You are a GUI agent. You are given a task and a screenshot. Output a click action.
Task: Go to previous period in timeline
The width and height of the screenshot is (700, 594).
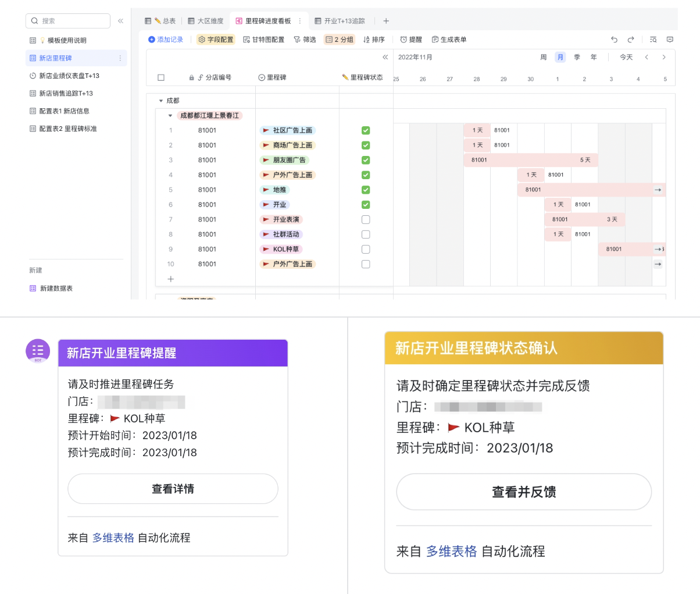647,57
